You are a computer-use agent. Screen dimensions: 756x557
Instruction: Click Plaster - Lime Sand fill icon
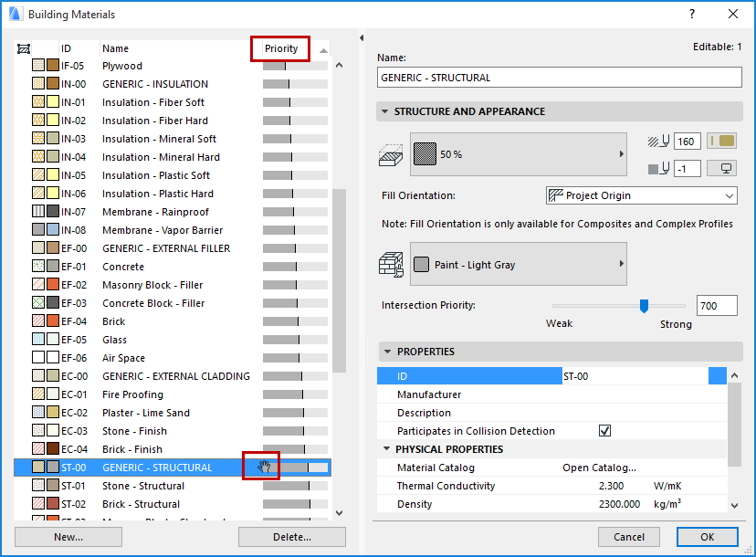(38, 413)
